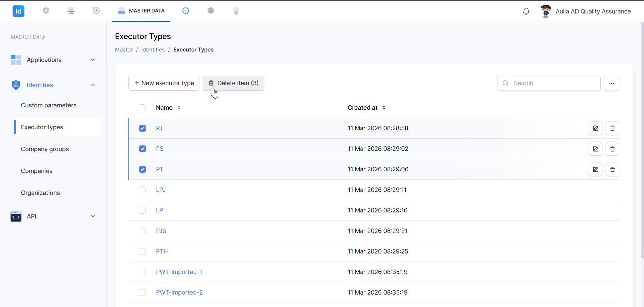Click the '11 Mar 2026 08:29:11' cell
Screen dimensions: 644x307
[x=377, y=190]
